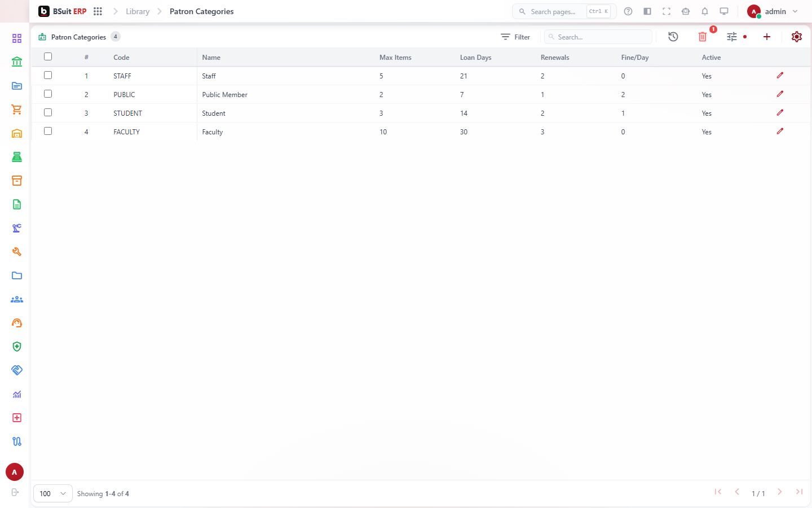Open the people group sidebar module
This screenshot has height=508, width=812.
coord(17,299)
